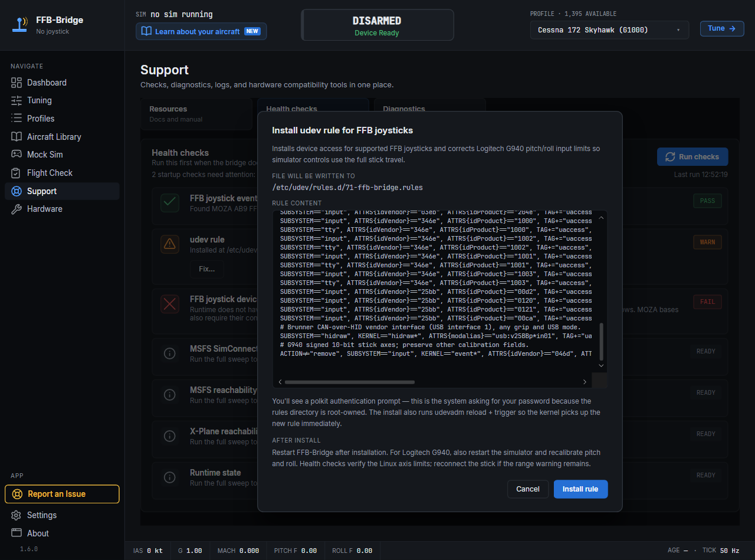
Task: Click the Run checks button
Action: (692, 157)
